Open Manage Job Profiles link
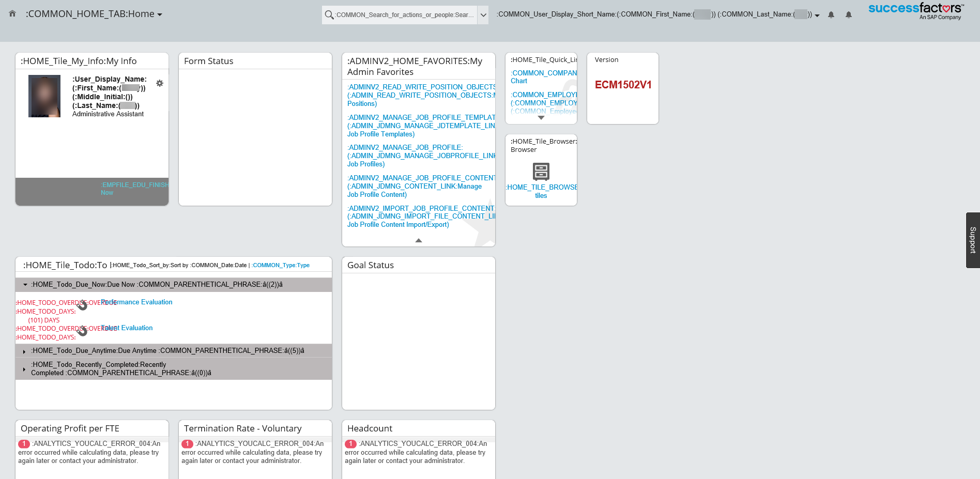The height and width of the screenshot is (479, 980). (421, 156)
